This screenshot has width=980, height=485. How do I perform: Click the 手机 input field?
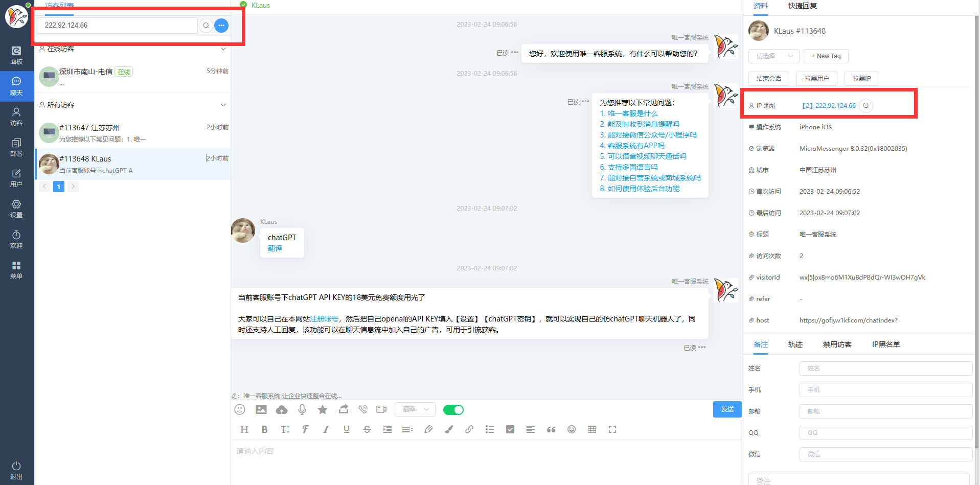point(886,390)
